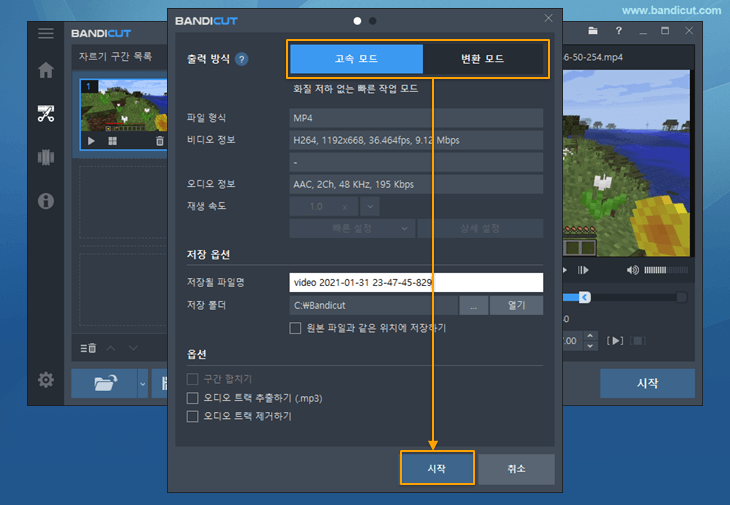Open the folder icon in main title bar
730x505 pixels.
tap(593, 31)
